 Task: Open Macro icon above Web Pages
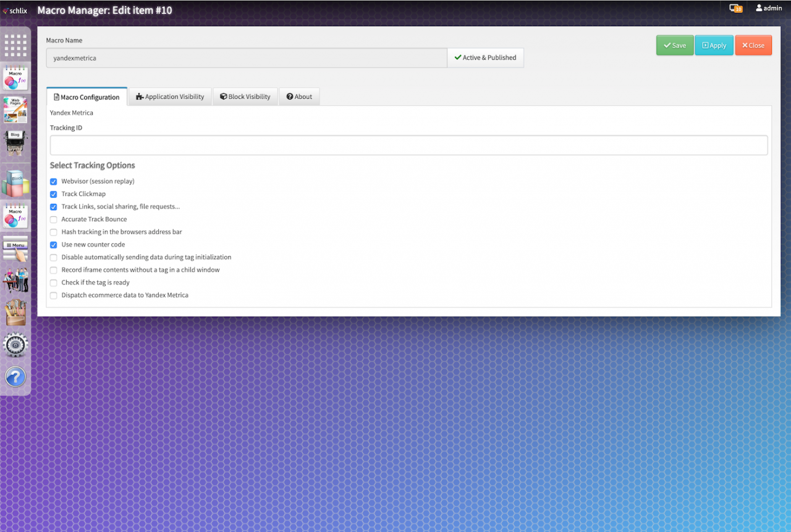click(15, 78)
